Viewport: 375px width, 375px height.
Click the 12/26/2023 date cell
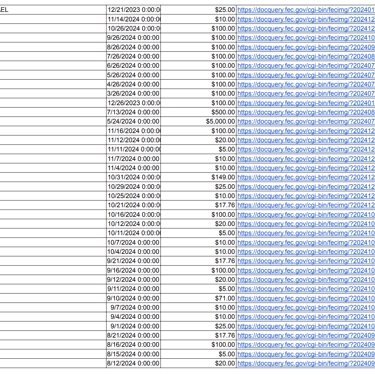point(133,103)
